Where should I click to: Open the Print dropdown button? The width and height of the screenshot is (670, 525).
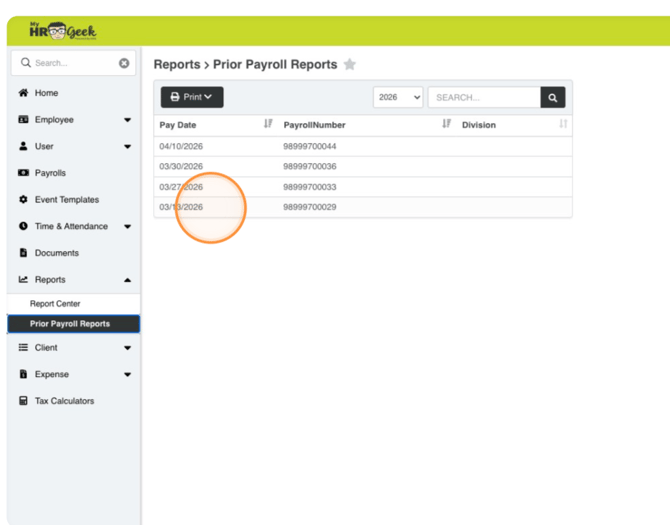point(192,97)
